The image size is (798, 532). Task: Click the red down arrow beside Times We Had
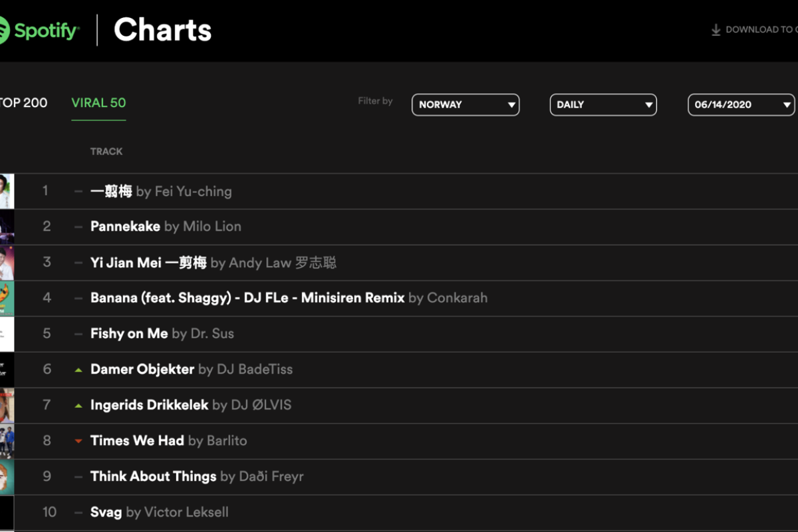tap(78, 441)
